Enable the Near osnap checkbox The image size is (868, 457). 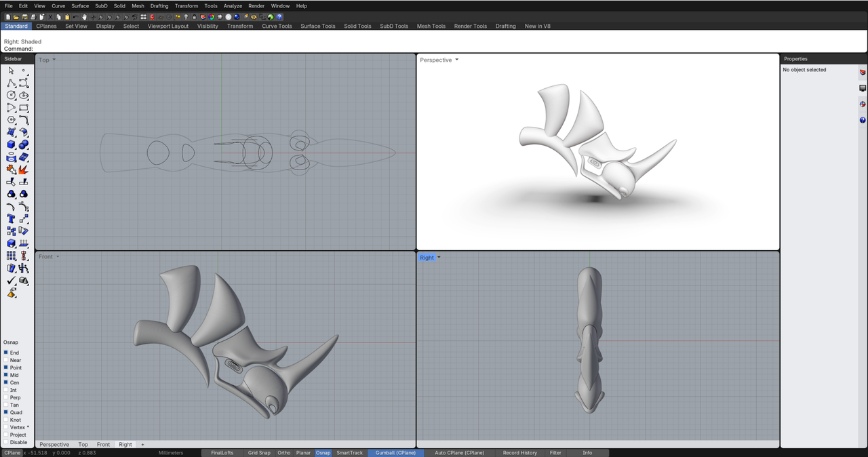pyautogui.click(x=6, y=360)
